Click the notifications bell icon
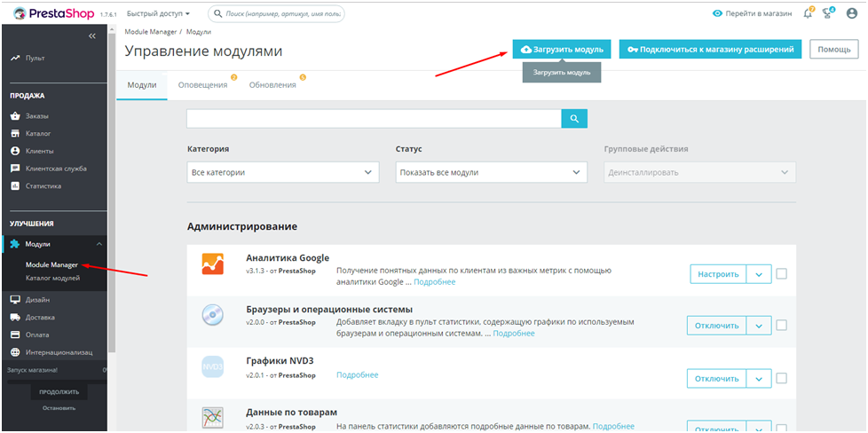Screen dimensions: 868x433 coord(808,13)
